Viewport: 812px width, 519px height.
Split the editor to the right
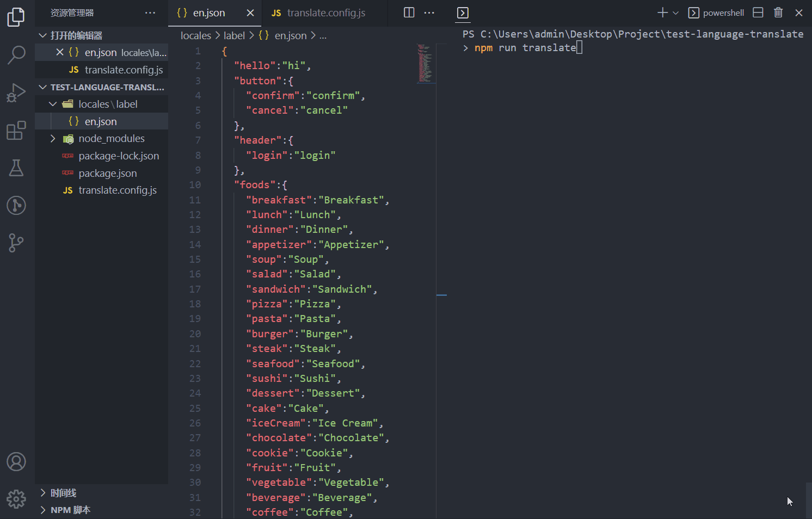coord(409,13)
